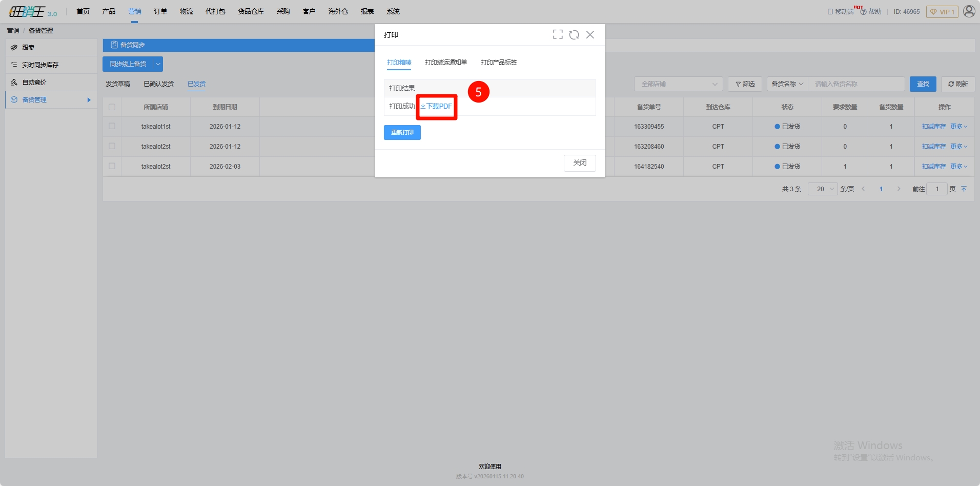Open the 20 条/页 page size dropdown
Image resolution: width=980 pixels, height=486 pixels.
pos(823,189)
